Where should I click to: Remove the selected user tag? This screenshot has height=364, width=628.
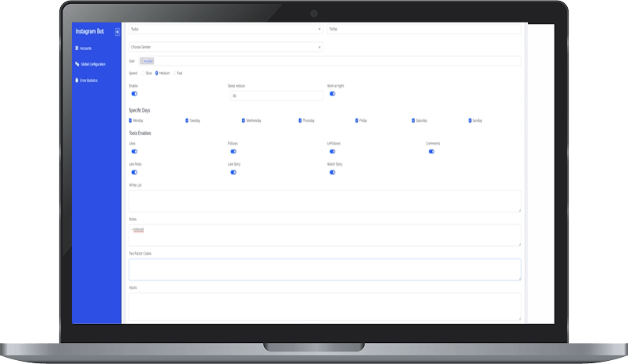pyautogui.click(x=142, y=60)
